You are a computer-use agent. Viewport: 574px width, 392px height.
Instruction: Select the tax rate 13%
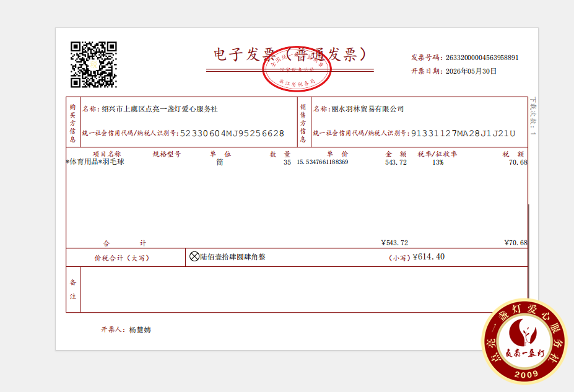(x=438, y=162)
